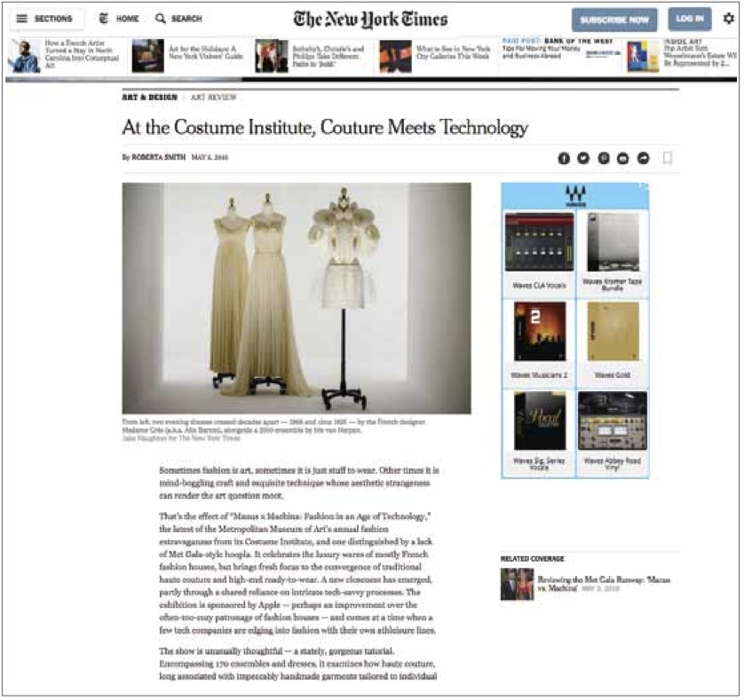
Task: Click the Subscribe Now button
Action: coord(614,20)
